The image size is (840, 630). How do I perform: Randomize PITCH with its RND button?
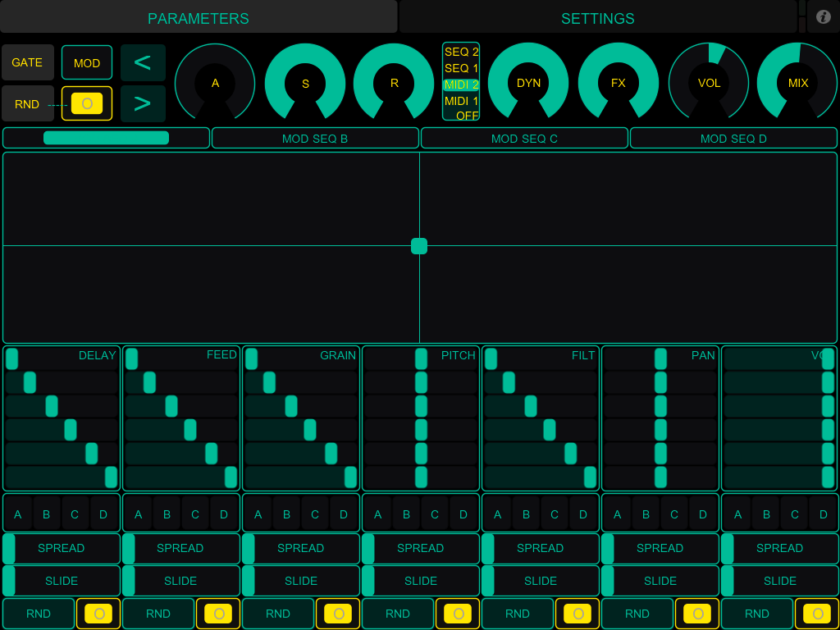tap(398, 614)
